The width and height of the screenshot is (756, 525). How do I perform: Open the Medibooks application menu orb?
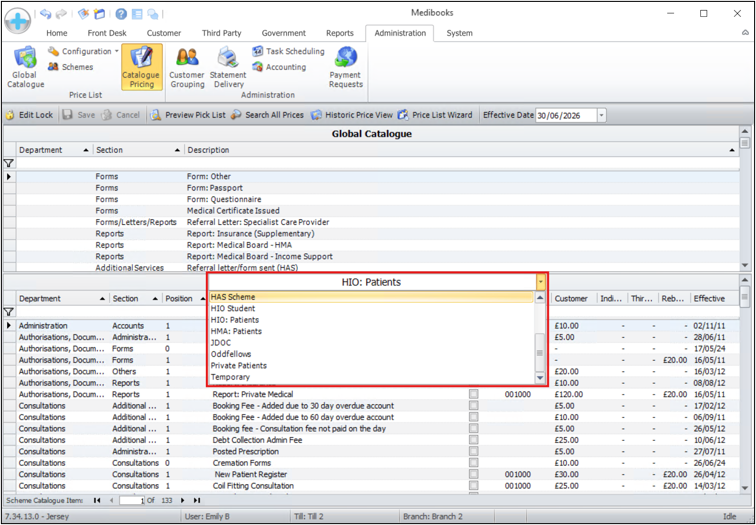pos(18,21)
